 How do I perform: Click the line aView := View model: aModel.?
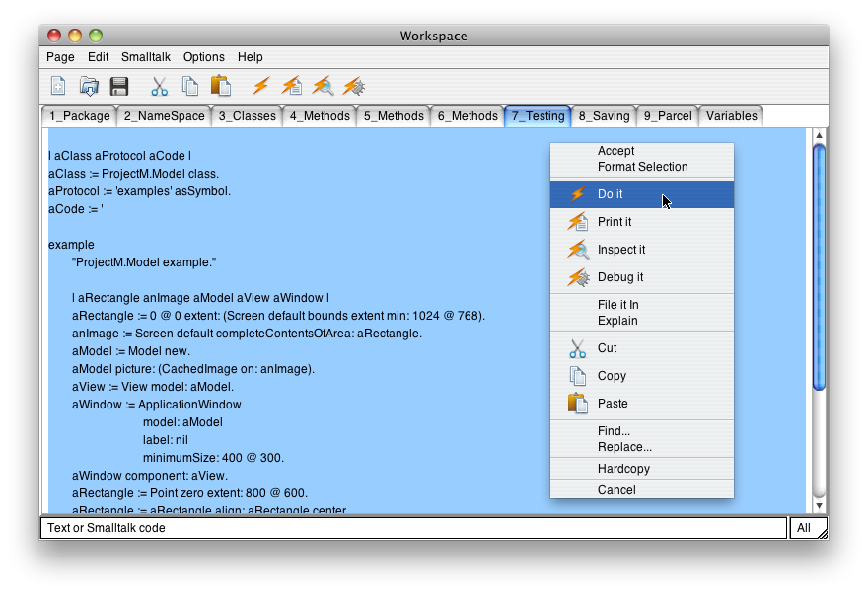153,387
